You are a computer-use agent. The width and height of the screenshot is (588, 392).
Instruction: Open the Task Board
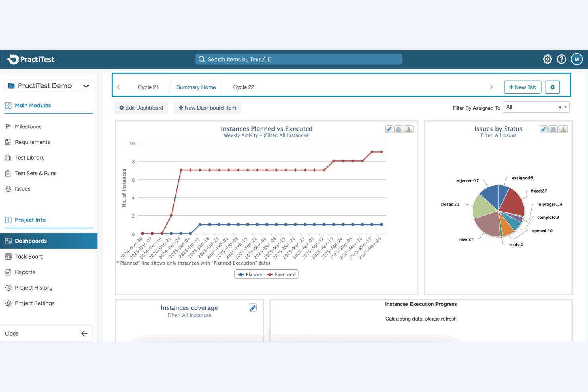tap(29, 256)
